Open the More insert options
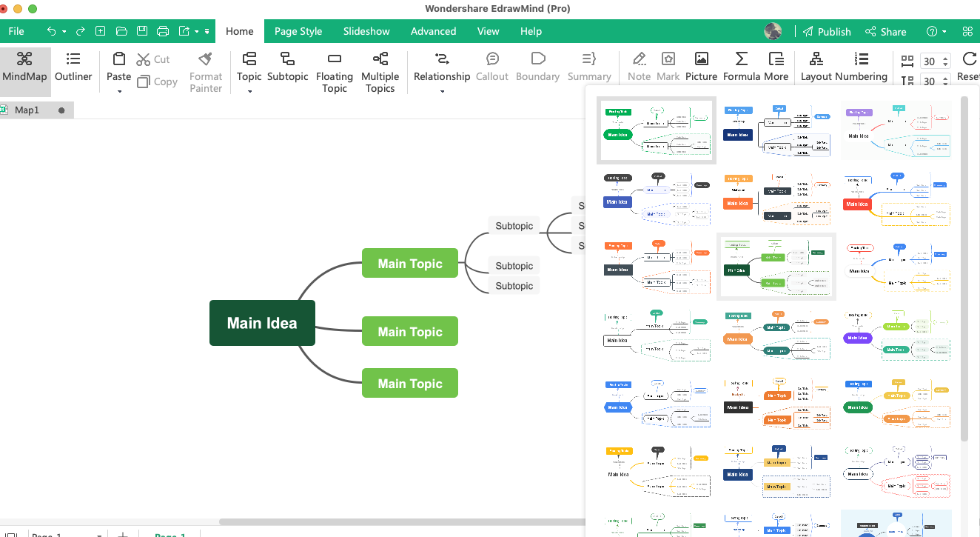 [776, 67]
